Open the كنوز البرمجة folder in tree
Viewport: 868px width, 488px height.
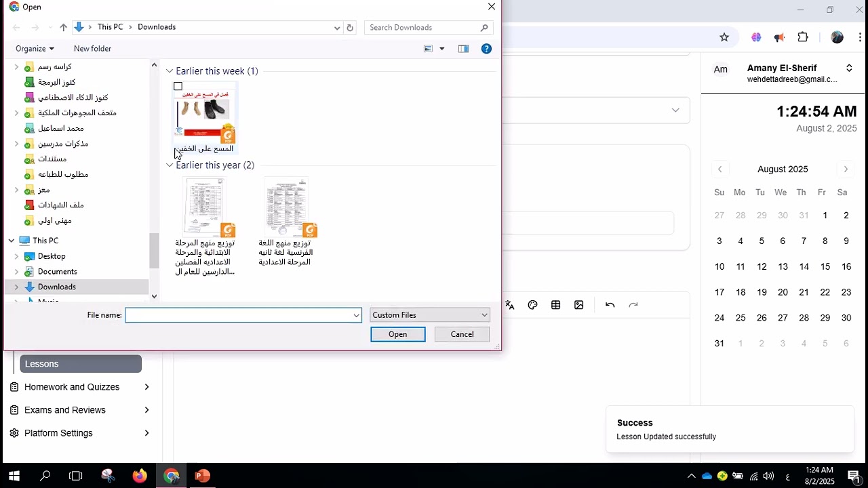(57, 82)
